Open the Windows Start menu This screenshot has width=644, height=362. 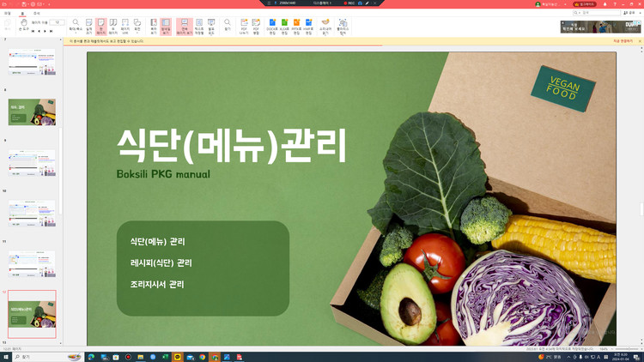[x=6, y=357]
